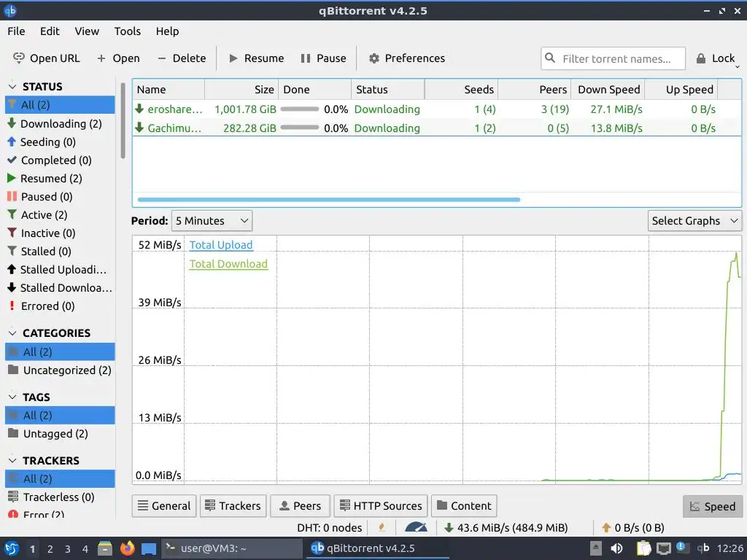Switch to workspace 2 in the taskbar

pyautogui.click(x=50, y=549)
